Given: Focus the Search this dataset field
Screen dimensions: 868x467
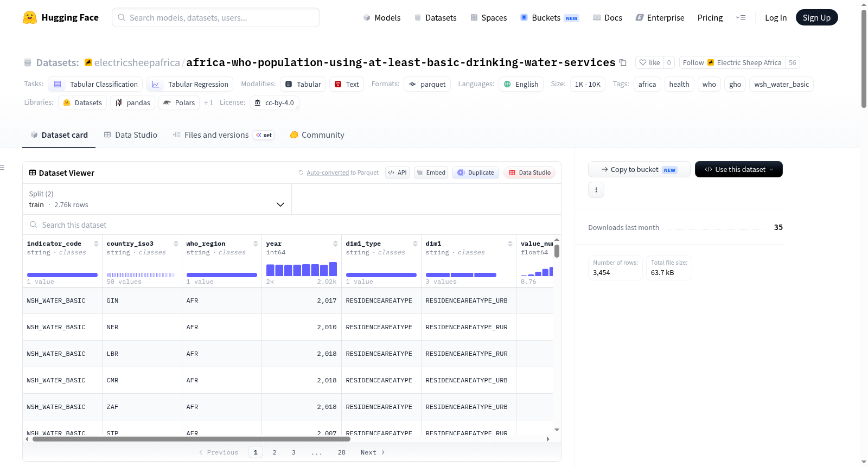Looking at the screenshot, I should pos(292,225).
